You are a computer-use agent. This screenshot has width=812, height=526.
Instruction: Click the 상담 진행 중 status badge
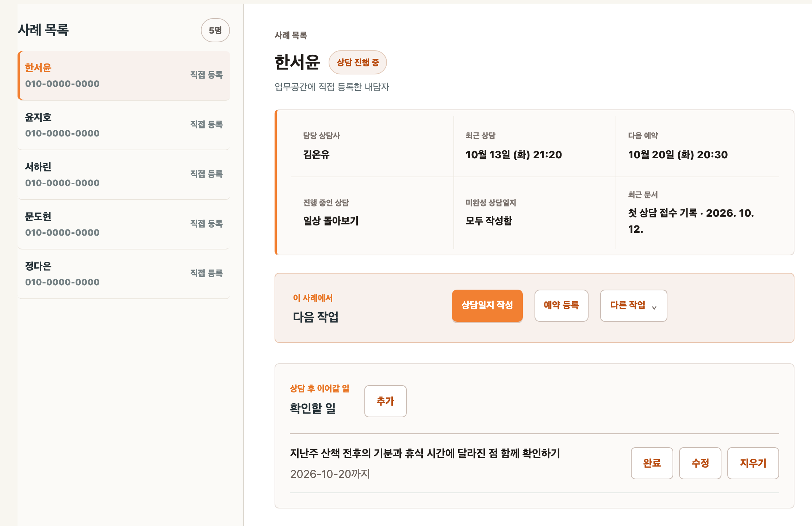coord(357,62)
